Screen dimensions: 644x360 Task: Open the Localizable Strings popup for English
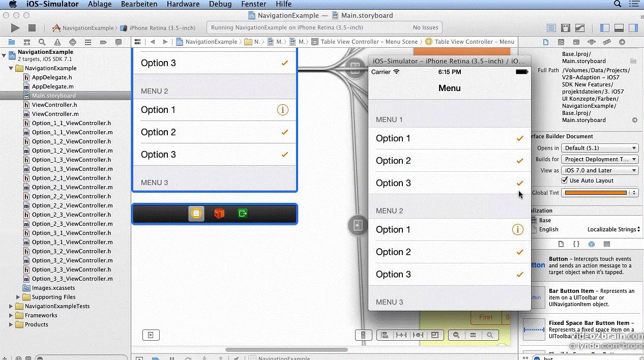[x=614, y=229]
